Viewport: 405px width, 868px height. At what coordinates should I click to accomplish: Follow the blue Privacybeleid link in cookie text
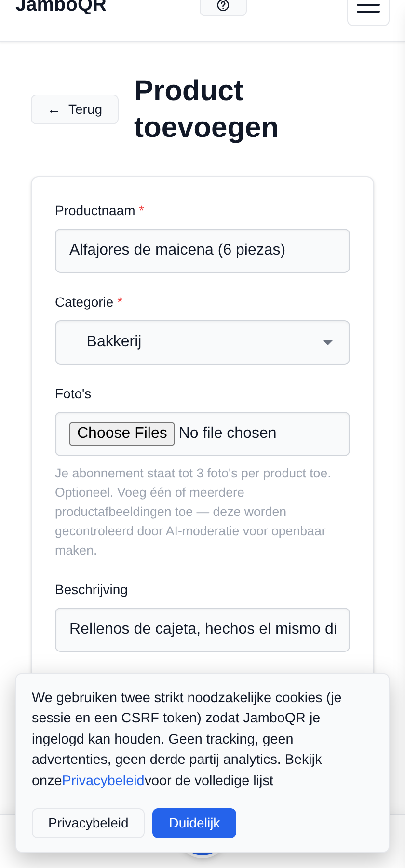tap(103, 780)
